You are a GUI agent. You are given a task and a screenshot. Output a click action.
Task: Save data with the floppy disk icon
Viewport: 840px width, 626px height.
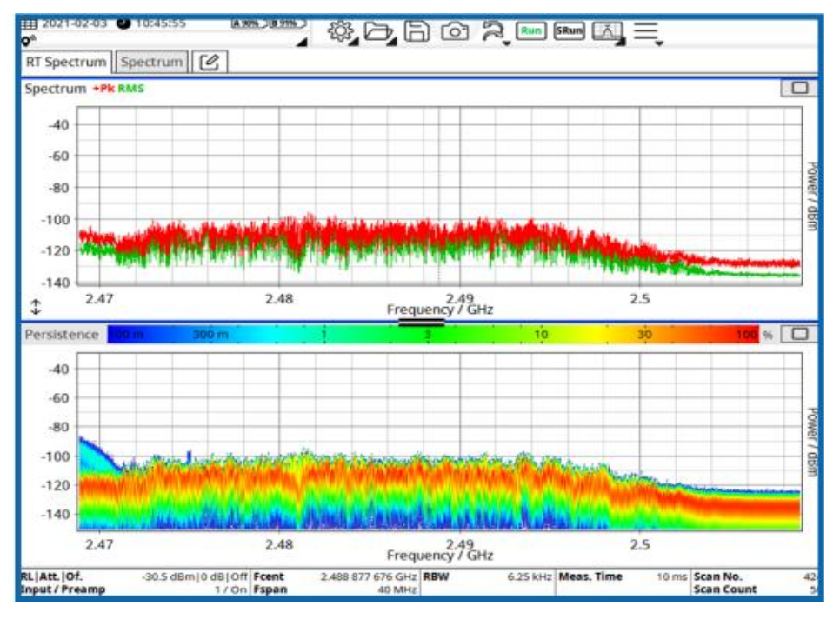(417, 31)
